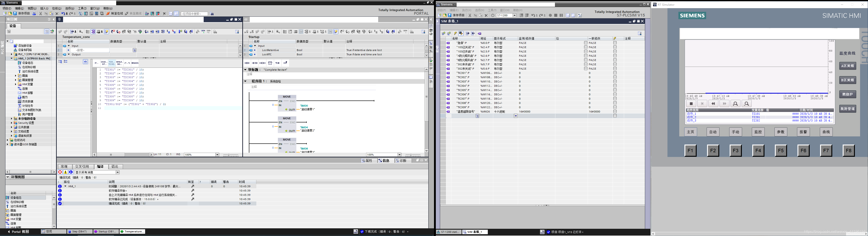Tick the bit checkbox for "103已关闭":P row

[x=586, y=47]
